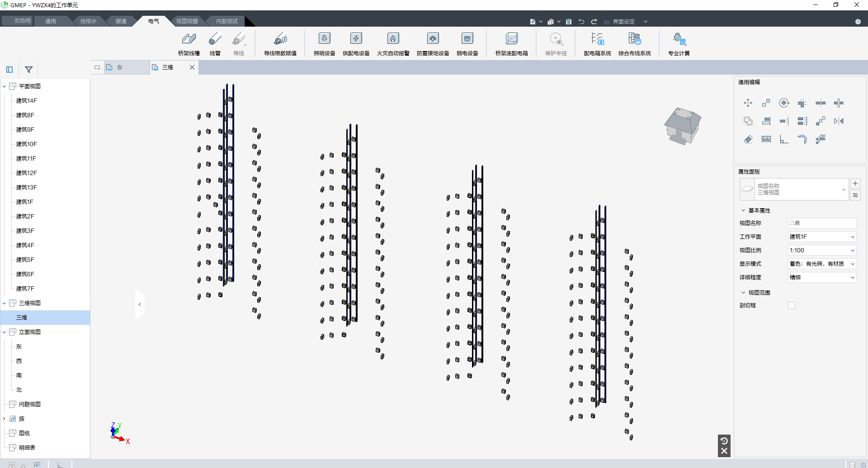868x468 pixels.
Task: Select the 桥架线槽 cable tray tool
Action: pos(189,44)
